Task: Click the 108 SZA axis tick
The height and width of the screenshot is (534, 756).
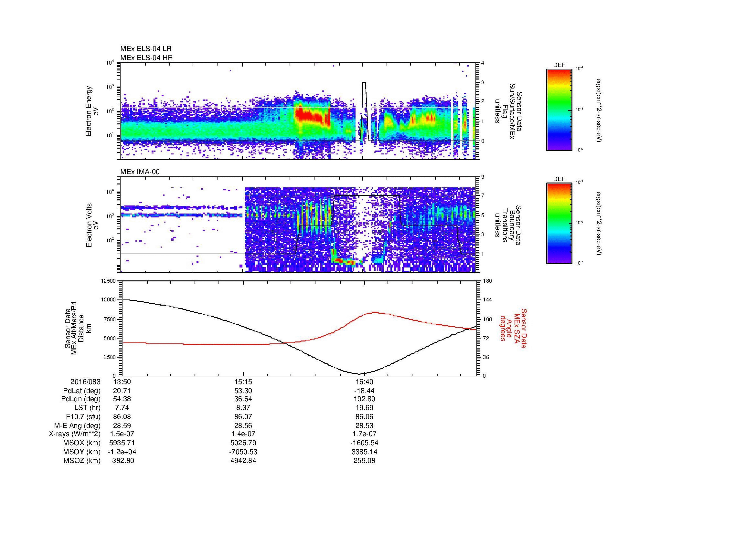Action: [487, 319]
